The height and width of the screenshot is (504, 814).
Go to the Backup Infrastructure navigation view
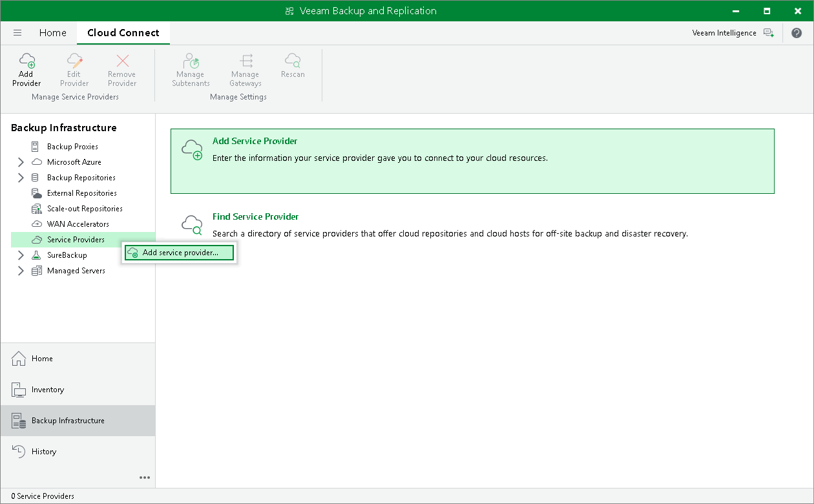[78, 421]
